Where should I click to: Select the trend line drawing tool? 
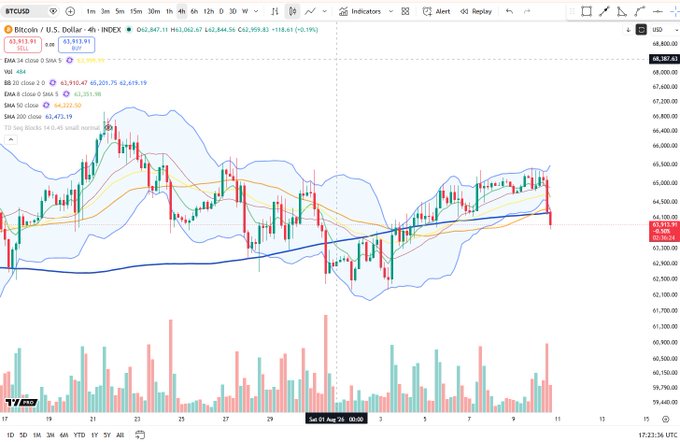(604, 11)
